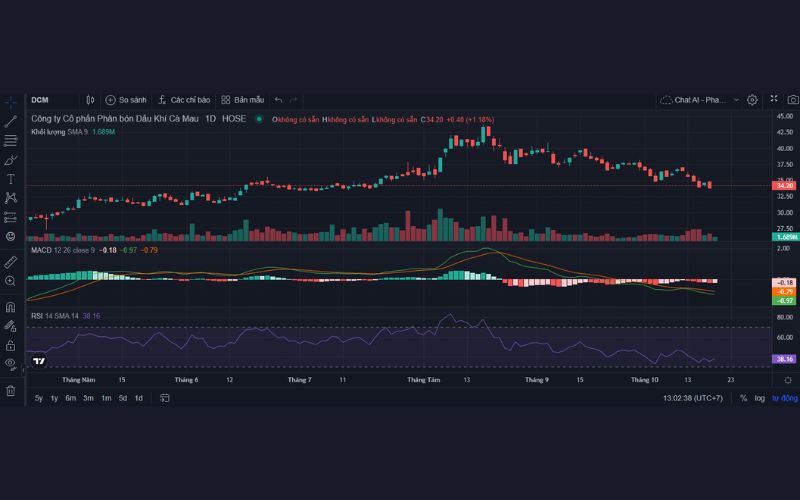800x500 pixels.
Task: Open chart settings gear icon
Action: (x=752, y=100)
